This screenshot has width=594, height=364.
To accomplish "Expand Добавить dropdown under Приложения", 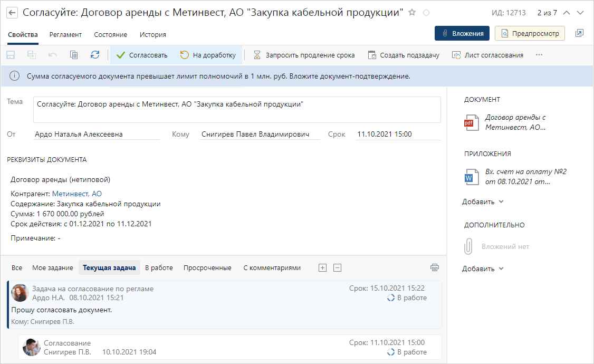I will pos(483,202).
